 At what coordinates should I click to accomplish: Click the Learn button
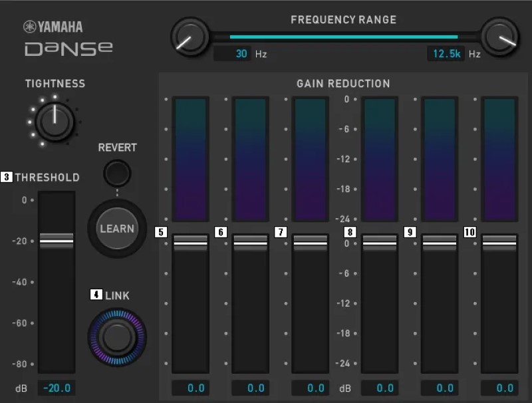tap(117, 228)
